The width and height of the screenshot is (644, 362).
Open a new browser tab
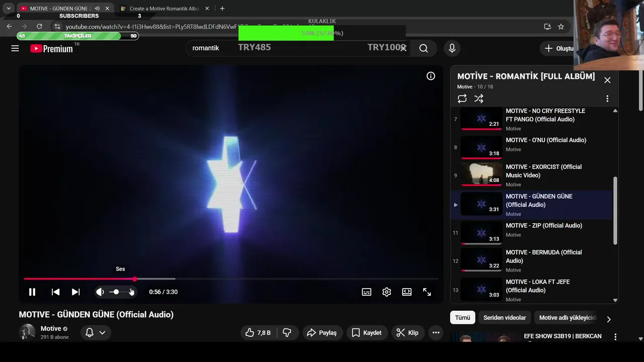click(222, 9)
